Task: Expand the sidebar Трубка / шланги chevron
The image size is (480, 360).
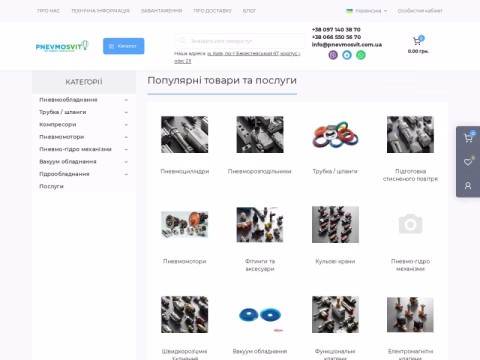Action: tap(126, 112)
